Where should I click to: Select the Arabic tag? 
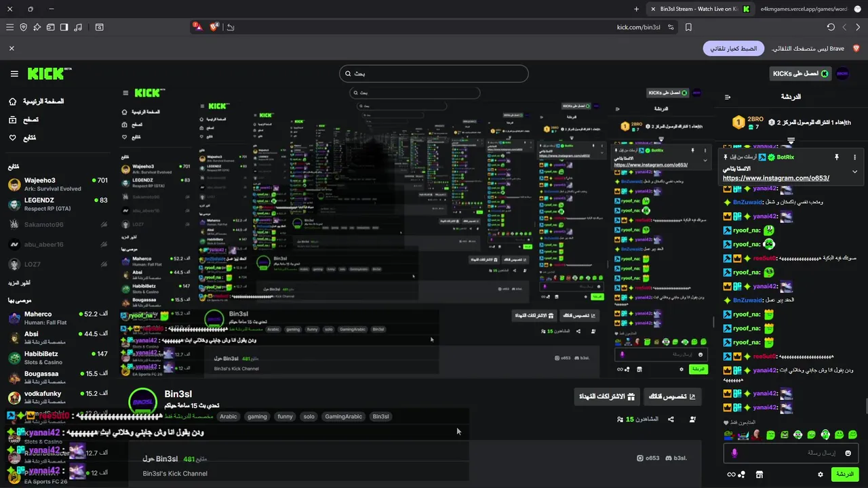click(x=229, y=417)
